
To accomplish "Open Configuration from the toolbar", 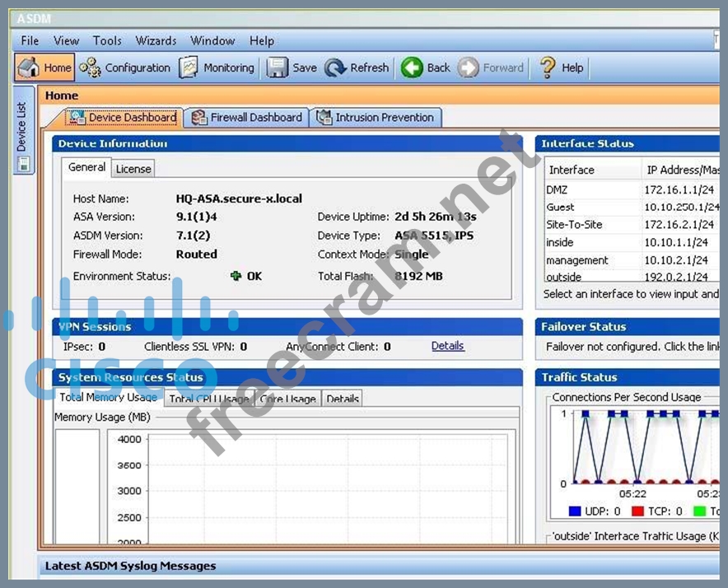I will click(91, 68).
